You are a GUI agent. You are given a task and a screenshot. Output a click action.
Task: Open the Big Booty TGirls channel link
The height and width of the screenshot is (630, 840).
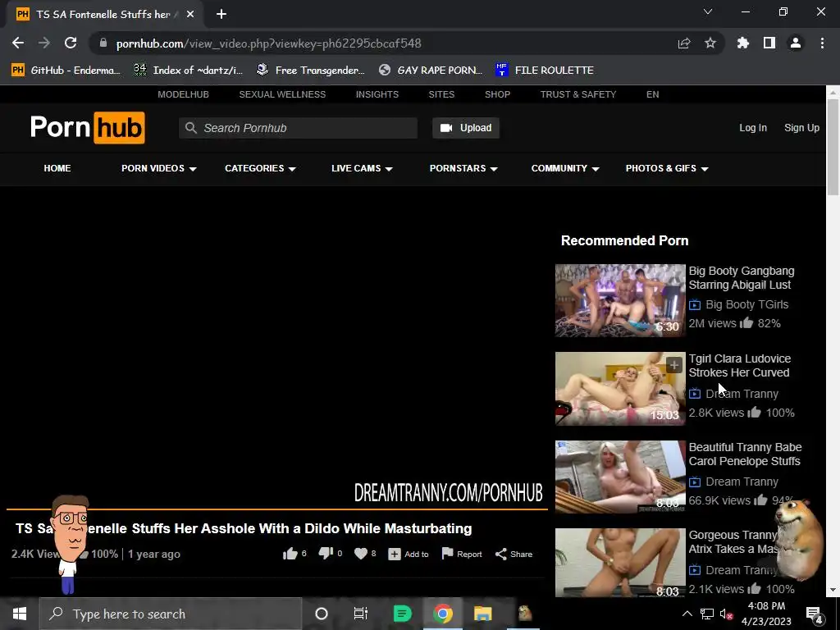click(746, 304)
